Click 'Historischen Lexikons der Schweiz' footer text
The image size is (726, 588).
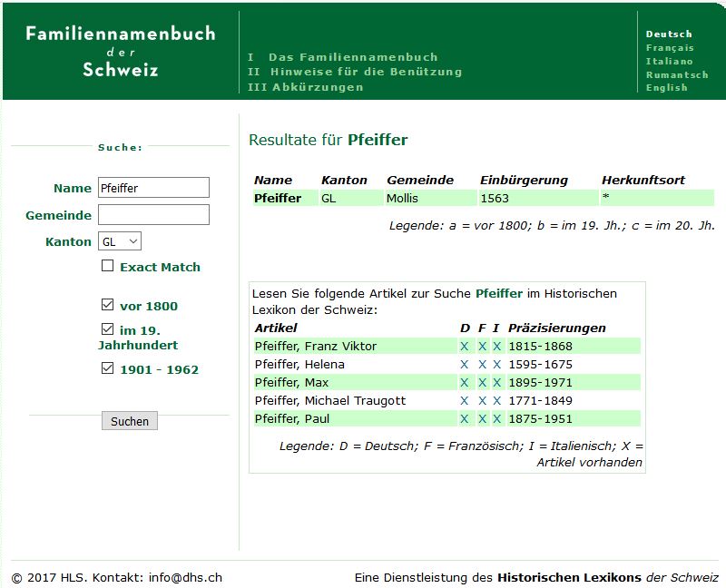coord(608,577)
